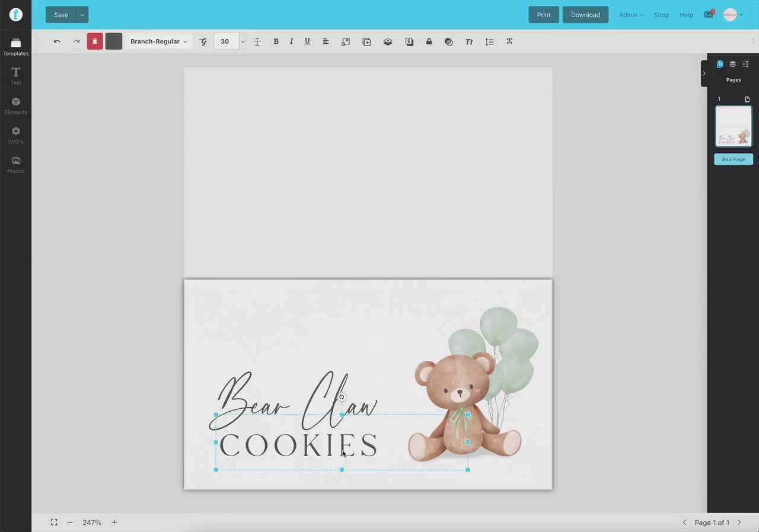Expand the Save options dropdown arrow

coord(82,15)
